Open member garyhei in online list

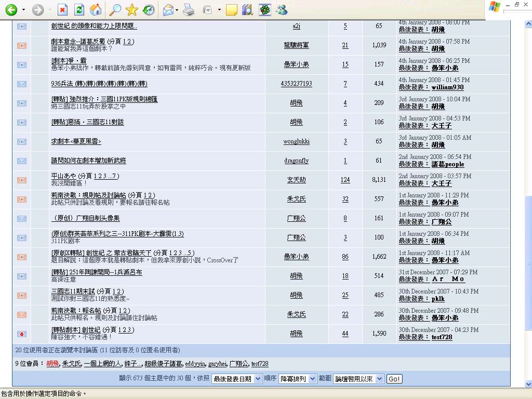(x=218, y=364)
